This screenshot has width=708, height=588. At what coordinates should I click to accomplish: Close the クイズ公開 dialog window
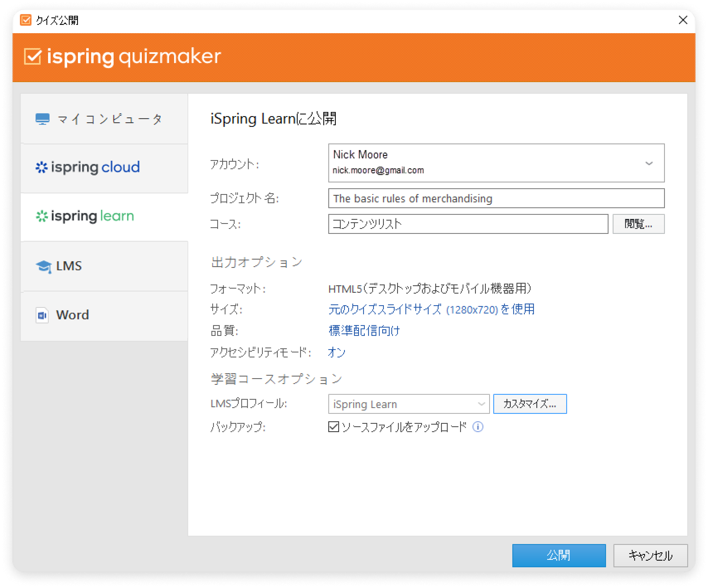683,20
